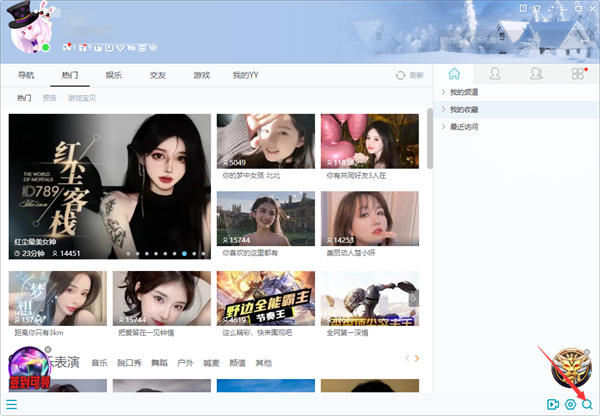The width and height of the screenshot is (600, 416).
Task: Expand the 最近访问 list
Action: [x=465, y=127]
